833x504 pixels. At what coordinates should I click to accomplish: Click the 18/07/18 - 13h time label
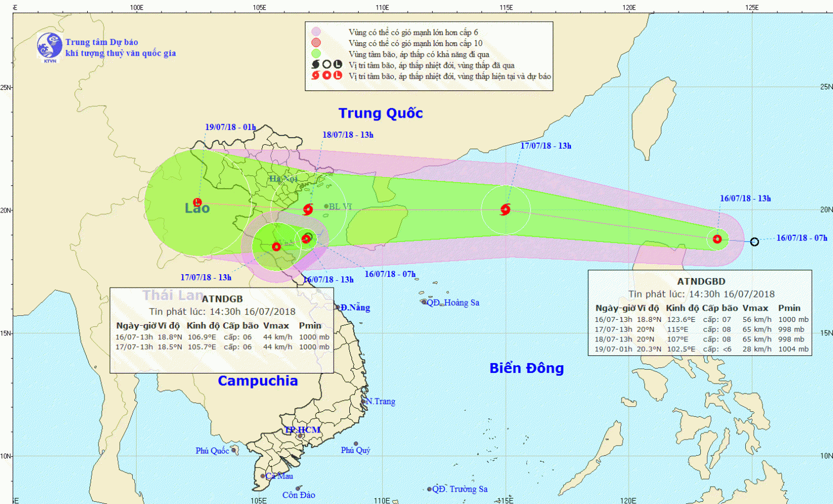coord(348,135)
